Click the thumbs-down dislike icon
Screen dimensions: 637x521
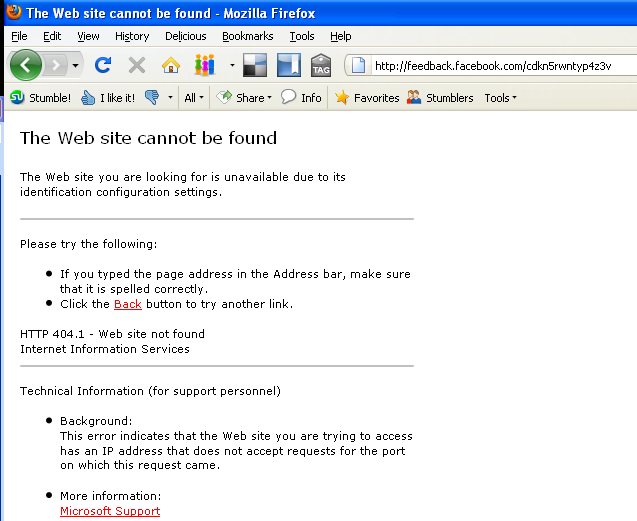[x=152, y=98]
